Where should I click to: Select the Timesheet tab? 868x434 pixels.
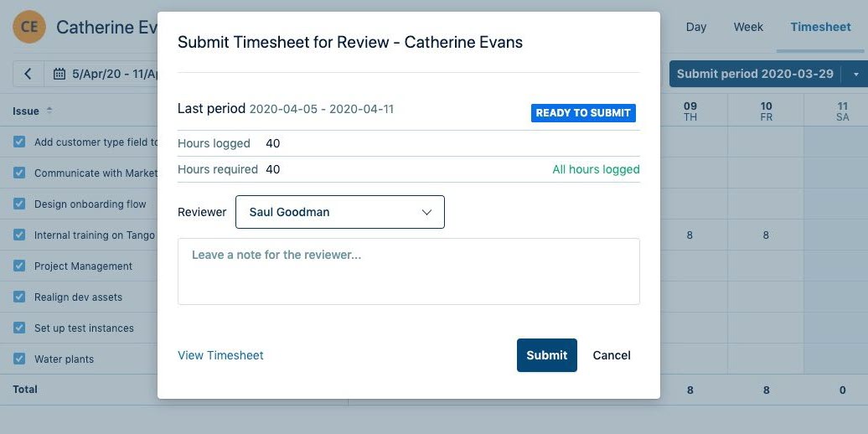[x=820, y=27]
